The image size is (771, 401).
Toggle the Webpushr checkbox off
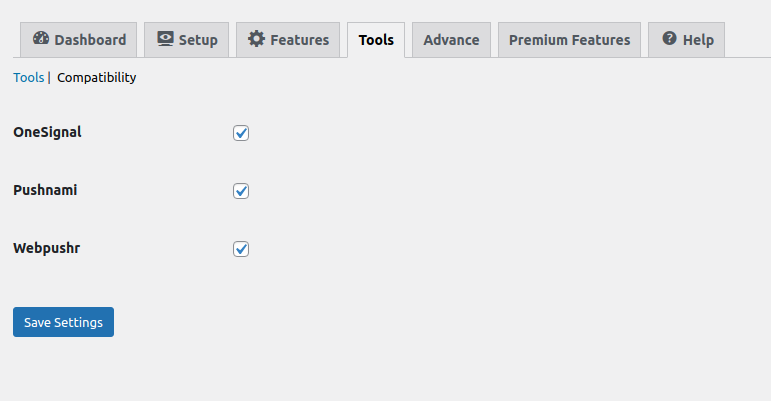(241, 249)
